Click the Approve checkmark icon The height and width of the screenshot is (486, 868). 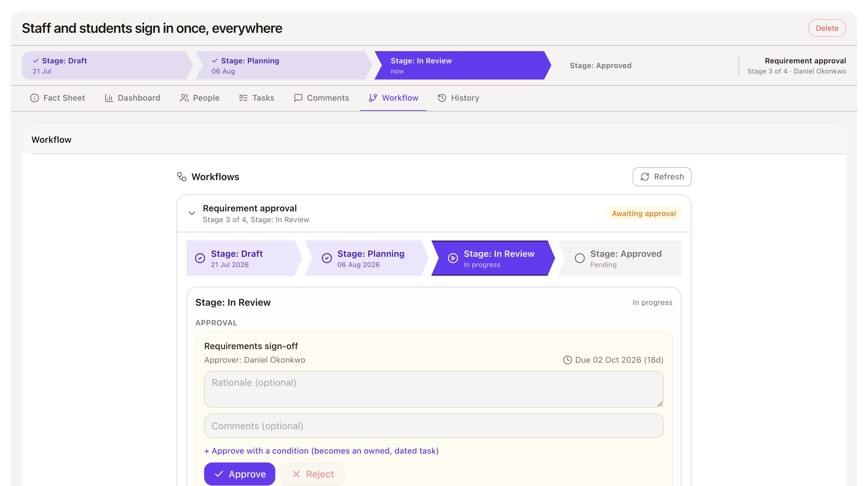pos(219,474)
